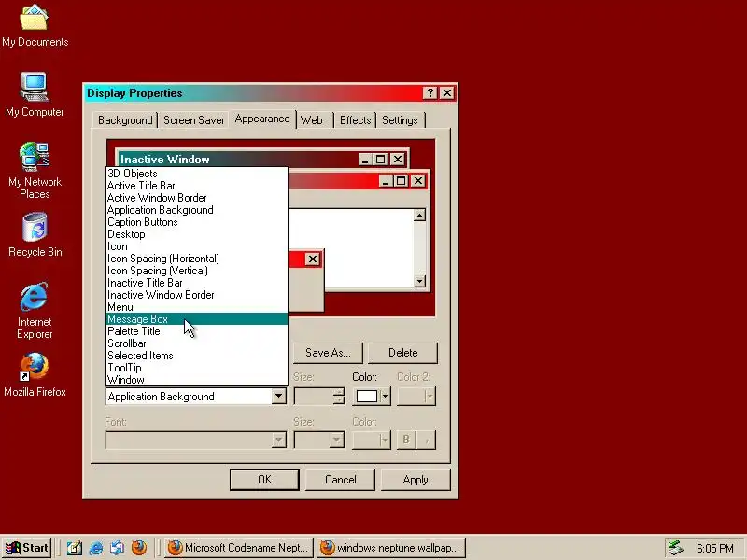The image size is (747, 560).
Task: Launch Internet Explorer from quick launch
Action: 96,548
